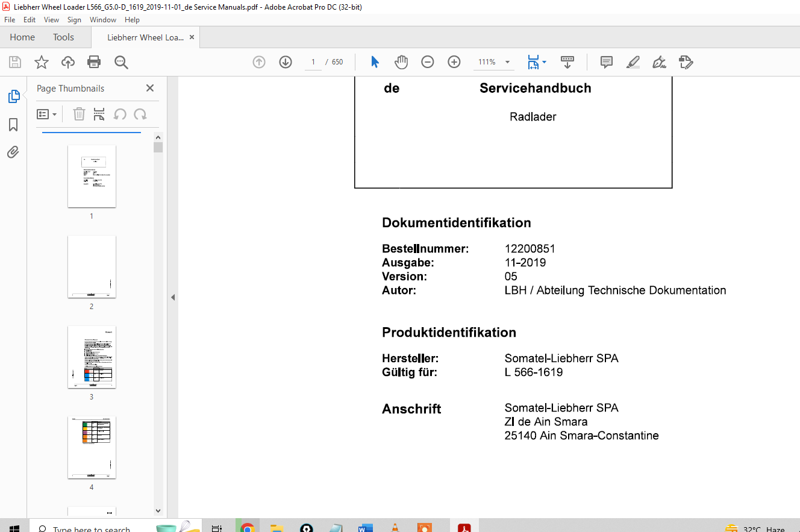Viewport: 800px width, 532px height.
Task: Add a sticky note comment
Action: (607, 62)
